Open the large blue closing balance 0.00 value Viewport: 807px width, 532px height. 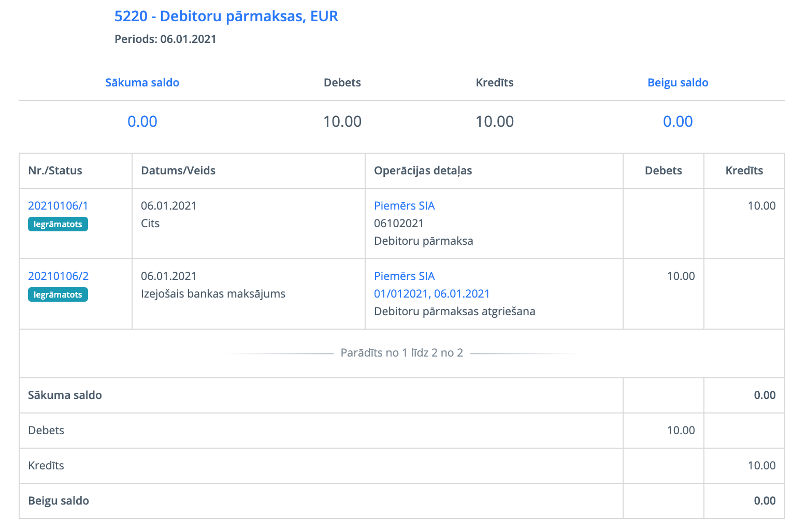[678, 122]
